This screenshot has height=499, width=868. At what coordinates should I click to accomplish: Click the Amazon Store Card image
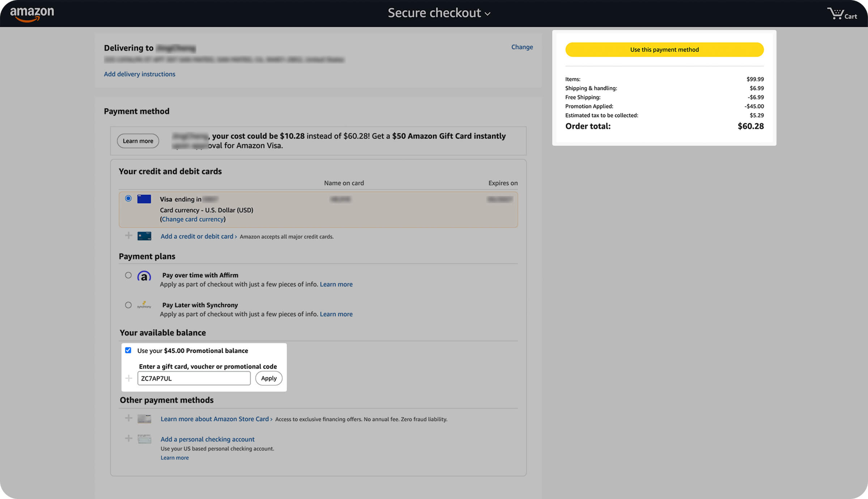point(144,419)
